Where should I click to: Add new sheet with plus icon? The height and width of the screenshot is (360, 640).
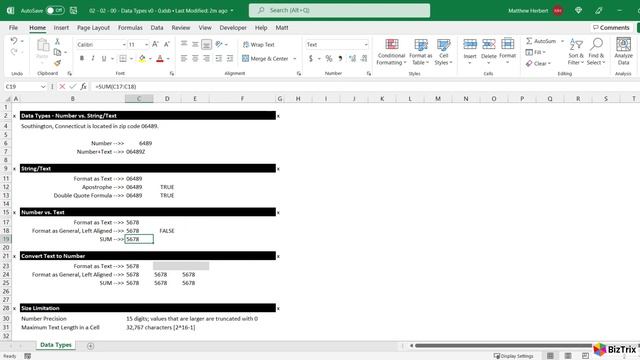[x=91, y=346]
